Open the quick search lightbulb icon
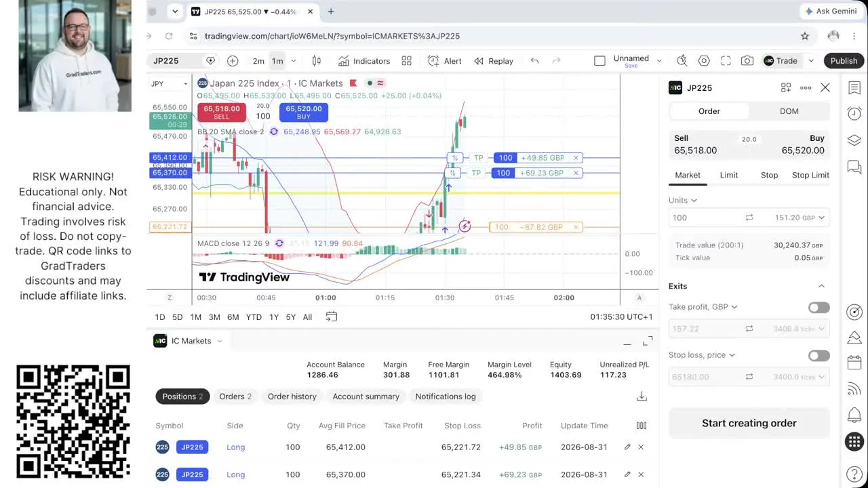 [682, 61]
